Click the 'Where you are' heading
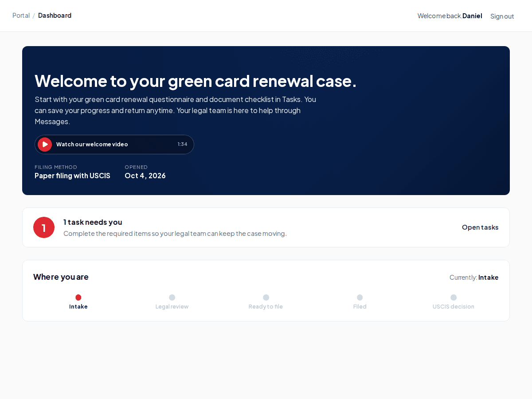The width and height of the screenshot is (532, 399). [x=61, y=277]
